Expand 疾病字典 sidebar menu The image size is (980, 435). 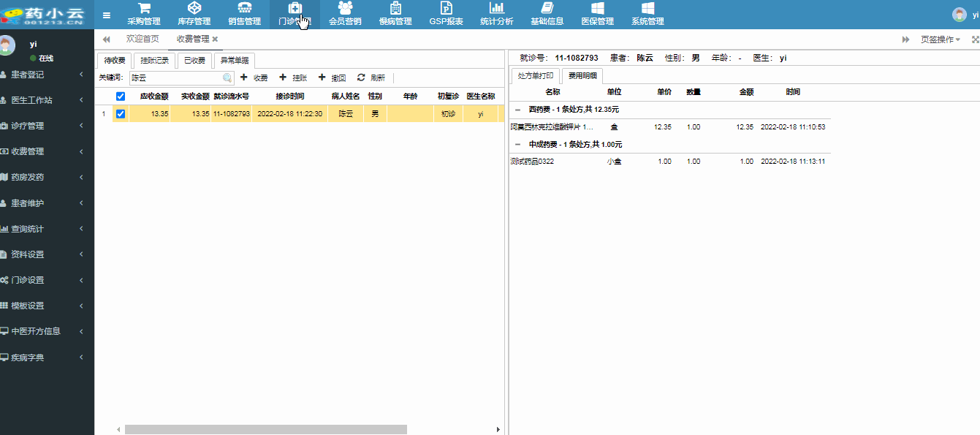48,358
